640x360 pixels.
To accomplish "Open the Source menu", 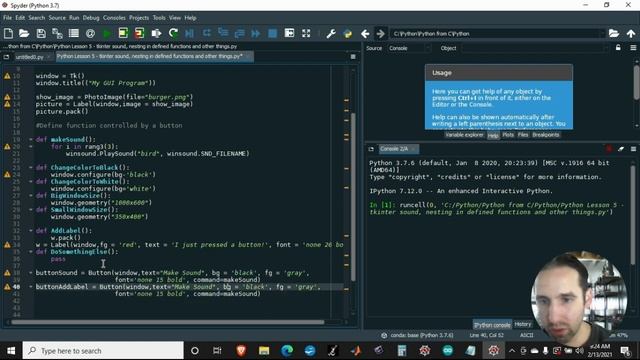I will pos(57,18).
